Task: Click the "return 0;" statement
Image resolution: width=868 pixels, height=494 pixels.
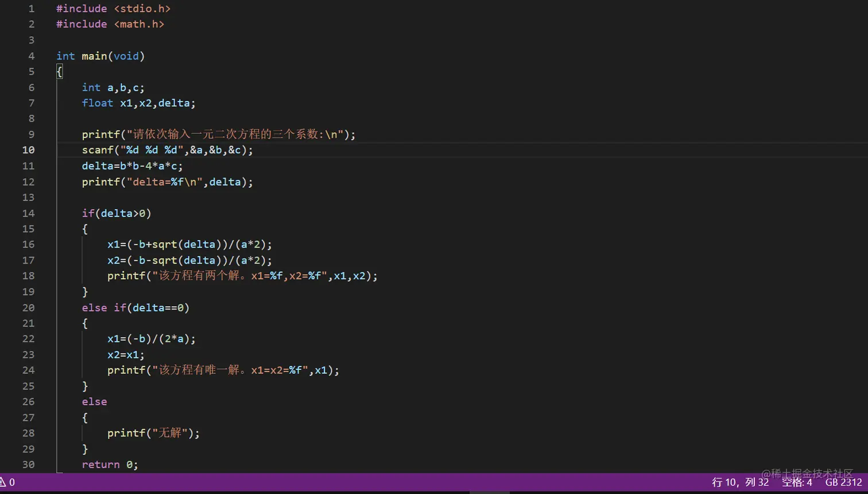Action: [110, 464]
